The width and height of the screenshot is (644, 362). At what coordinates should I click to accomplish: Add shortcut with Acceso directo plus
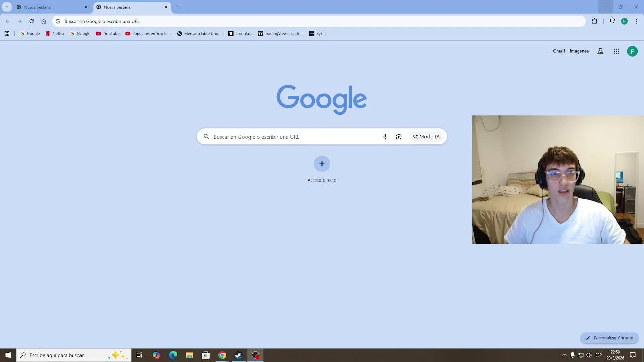[322, 164]
